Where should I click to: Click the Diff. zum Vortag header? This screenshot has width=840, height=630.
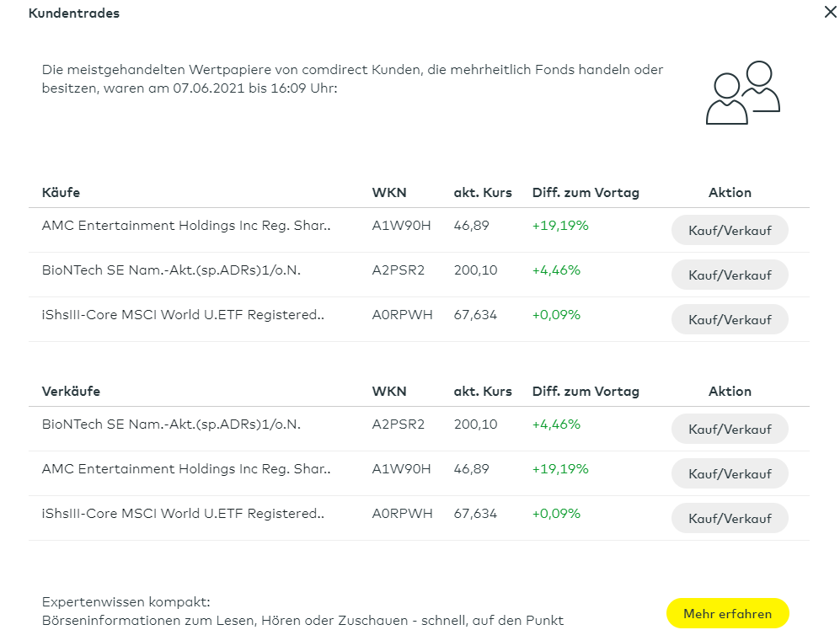coord(586,192)
